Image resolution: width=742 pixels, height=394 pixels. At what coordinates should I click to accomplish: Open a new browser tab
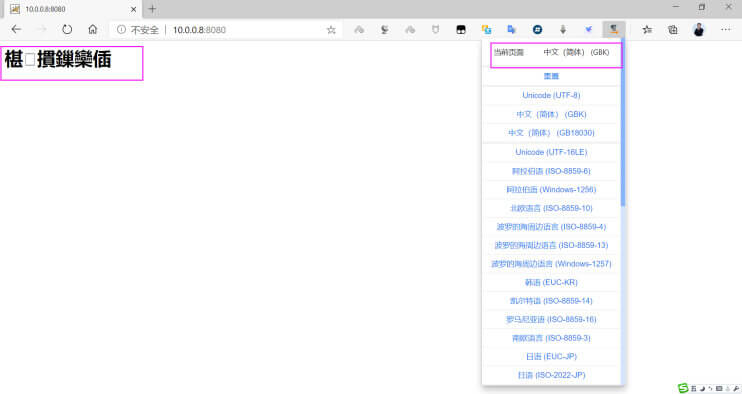152,9
